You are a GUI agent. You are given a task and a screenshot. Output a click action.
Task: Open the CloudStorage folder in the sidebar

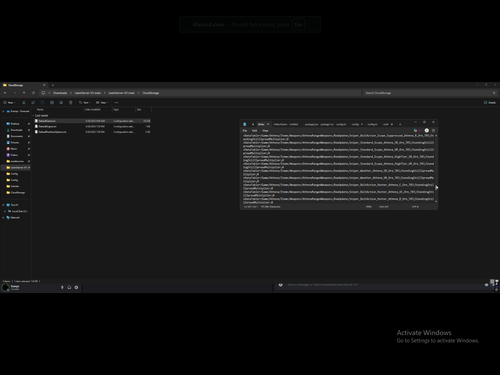click(17, 193)
